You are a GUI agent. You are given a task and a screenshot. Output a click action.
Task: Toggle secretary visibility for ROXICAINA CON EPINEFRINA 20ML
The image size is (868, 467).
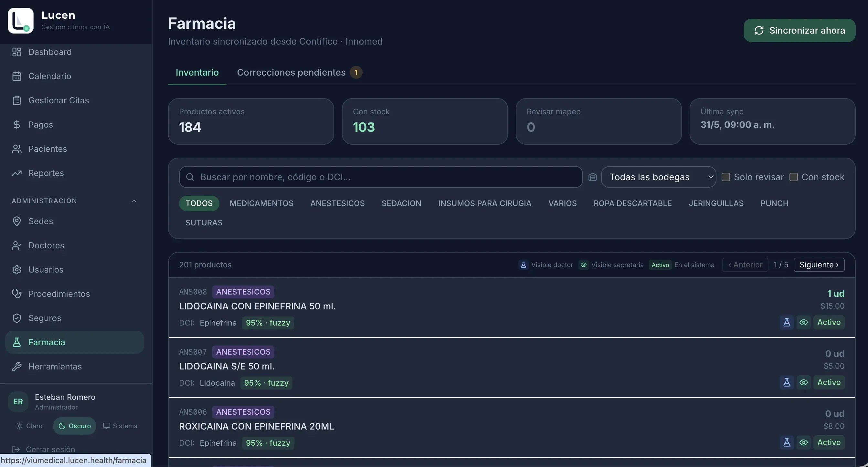(x=804, y=442)
